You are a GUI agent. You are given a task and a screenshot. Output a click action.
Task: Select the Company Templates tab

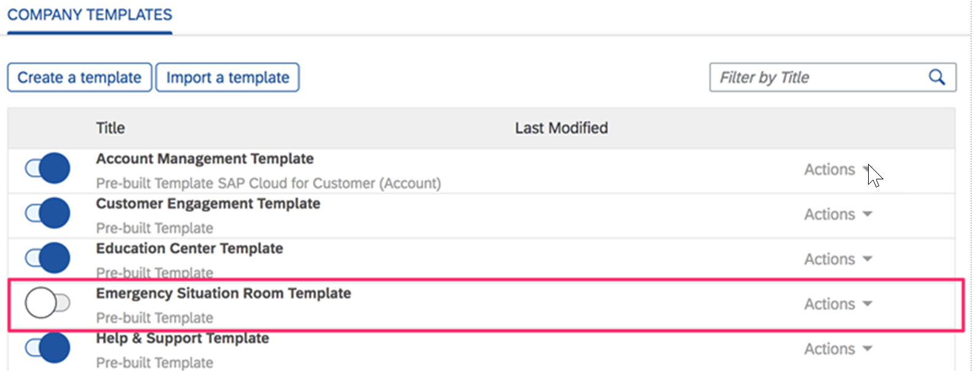[x=90, y=15]
